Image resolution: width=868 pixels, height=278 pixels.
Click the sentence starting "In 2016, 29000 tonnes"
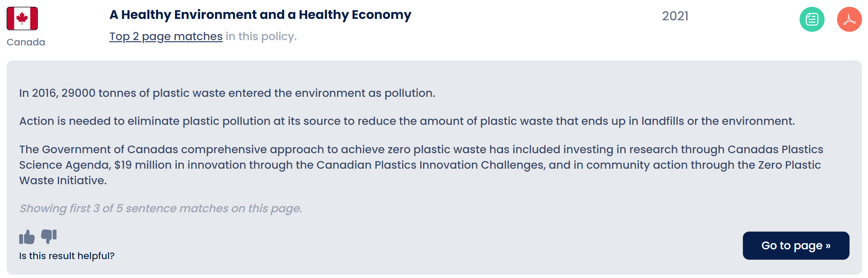pos(227,93)
